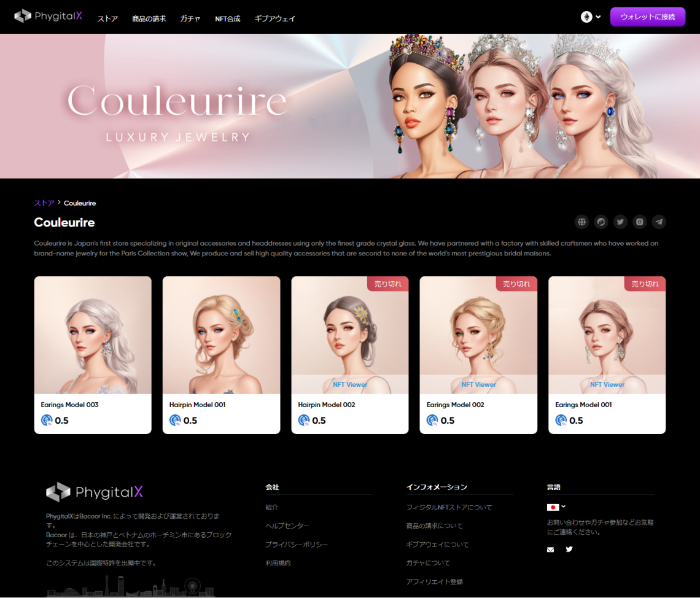Click NFT Viewer on Hairpin Model 002
The image size is (700, 598).
pyautogui.click(x=350, y=384)
